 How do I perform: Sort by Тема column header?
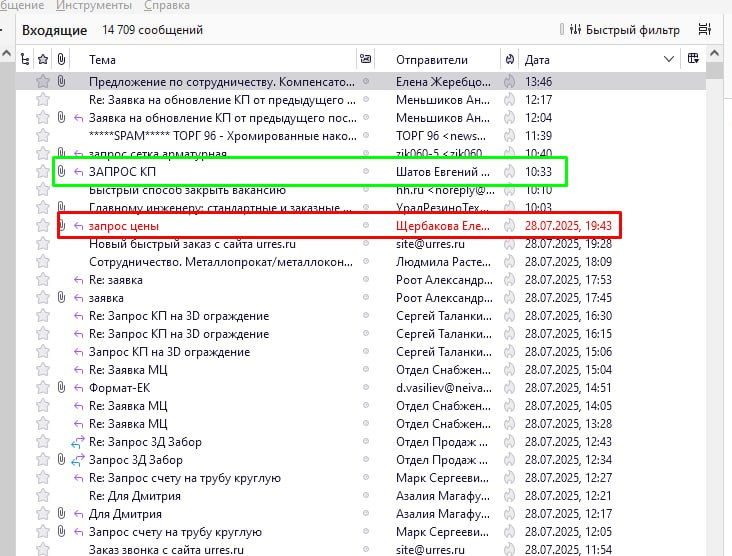click(102, 60)
